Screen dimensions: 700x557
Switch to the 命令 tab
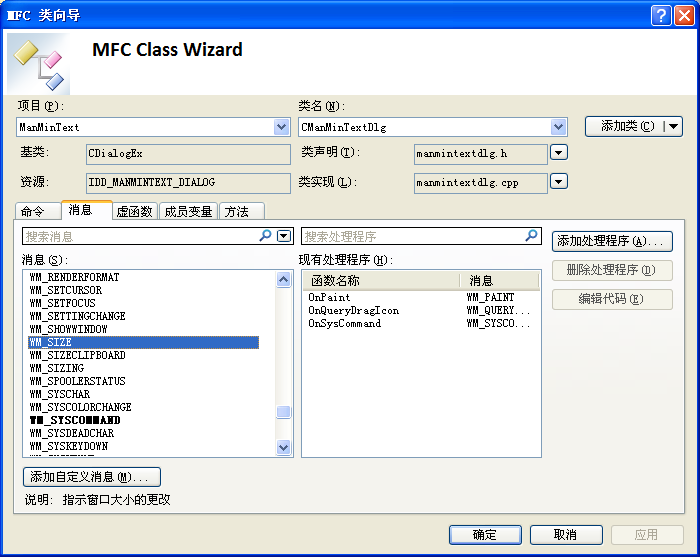pyautogui.click(x=38, y=211)
